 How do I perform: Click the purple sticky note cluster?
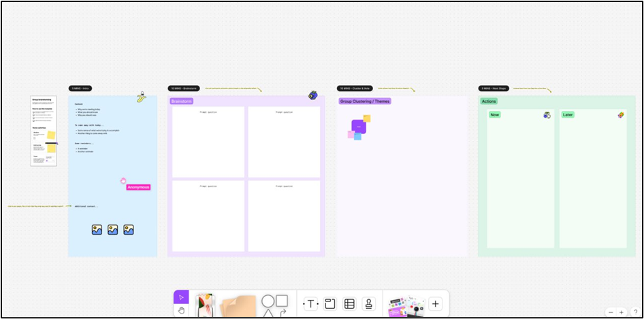point(359,127)
